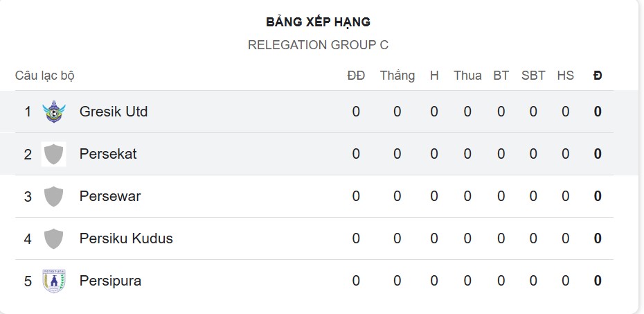Click the Persewar placeholder shield icon
Viewport: 644px width, 314px height.
tap(53, 196)
